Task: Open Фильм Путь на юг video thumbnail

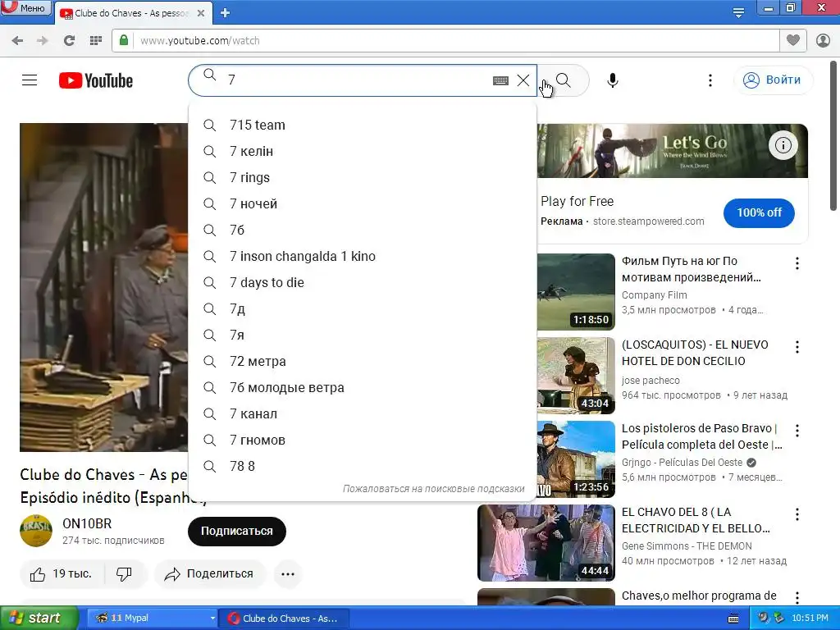Action: [x=576, y=291]
